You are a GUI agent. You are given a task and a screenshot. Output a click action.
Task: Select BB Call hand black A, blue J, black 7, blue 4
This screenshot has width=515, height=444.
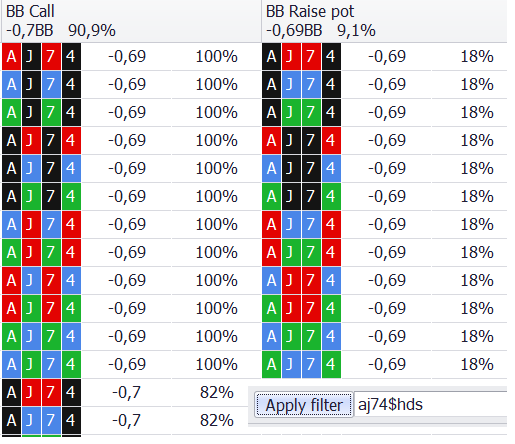[x=41, y=168]
